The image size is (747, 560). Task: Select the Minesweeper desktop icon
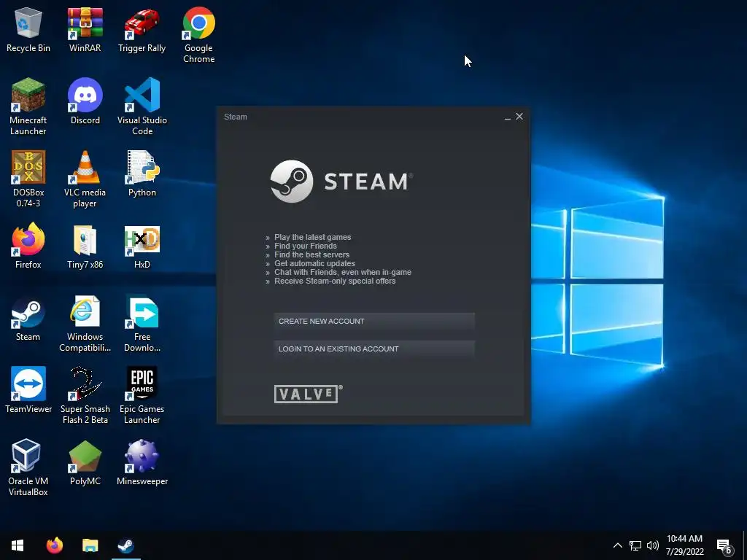tap(142, 462)
